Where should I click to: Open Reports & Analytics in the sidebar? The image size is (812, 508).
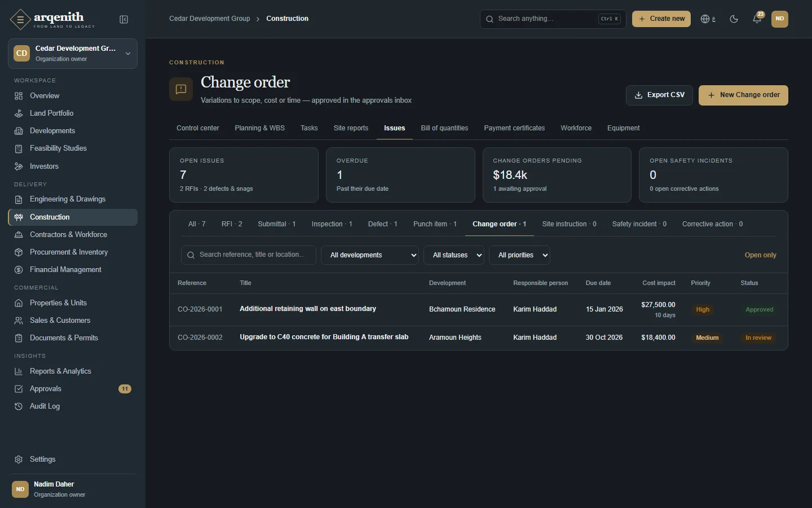pyautogui.click(x=73, y=371)
